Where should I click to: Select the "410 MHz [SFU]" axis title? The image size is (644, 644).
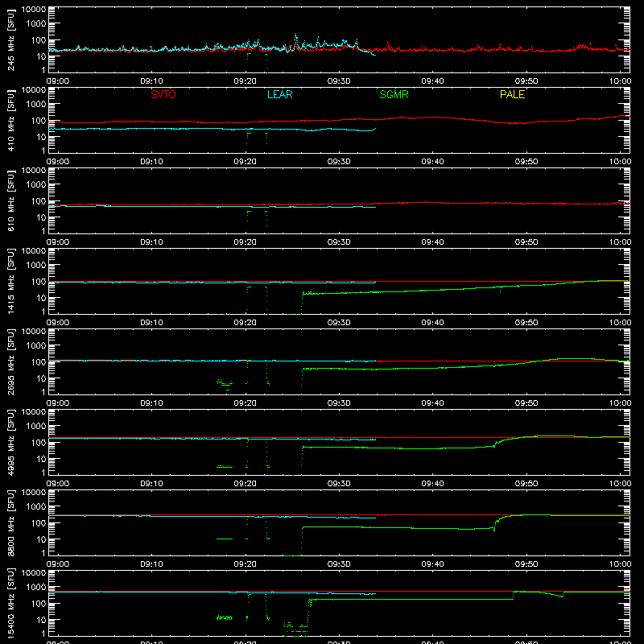[x=10, y=120]
